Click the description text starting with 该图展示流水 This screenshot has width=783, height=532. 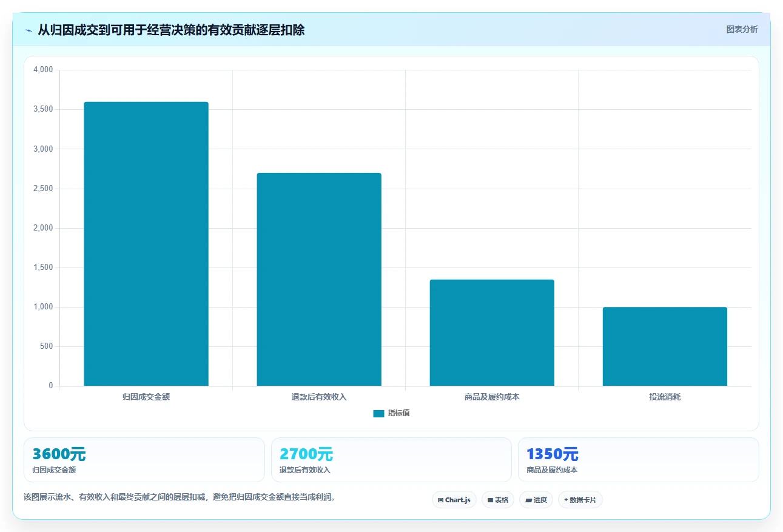pyautogui.click(x=180, y=497)
